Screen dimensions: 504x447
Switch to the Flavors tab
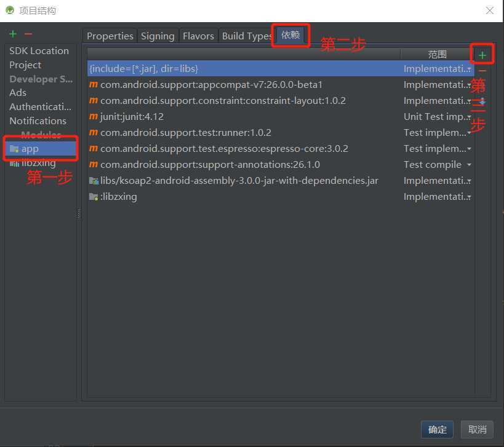tap(198, 36)
